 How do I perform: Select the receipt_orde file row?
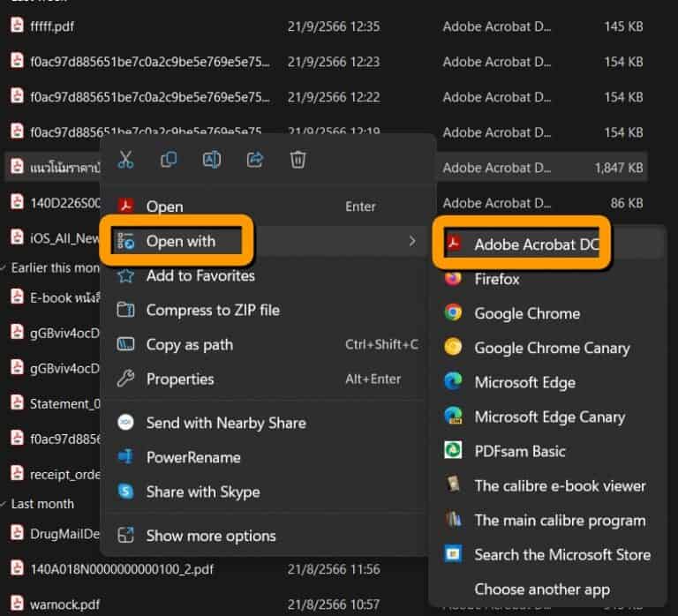pos(53,474)
